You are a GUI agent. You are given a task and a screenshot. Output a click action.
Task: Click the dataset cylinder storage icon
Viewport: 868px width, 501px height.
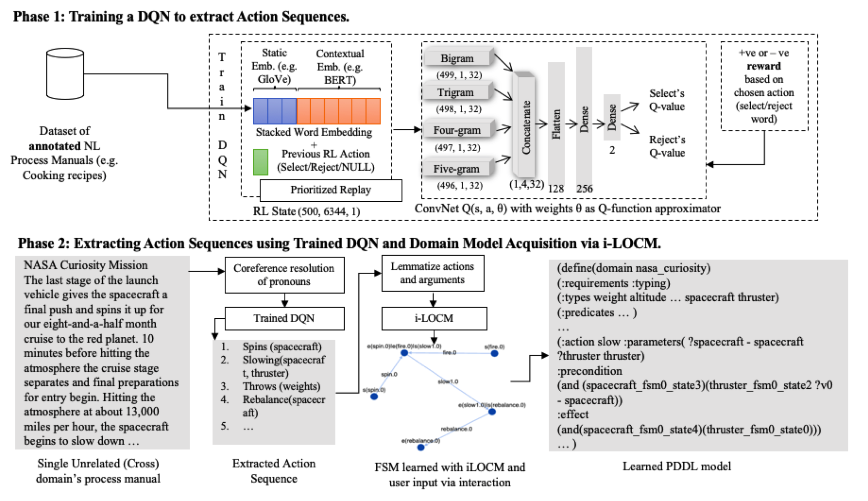[x=60, y=71]
